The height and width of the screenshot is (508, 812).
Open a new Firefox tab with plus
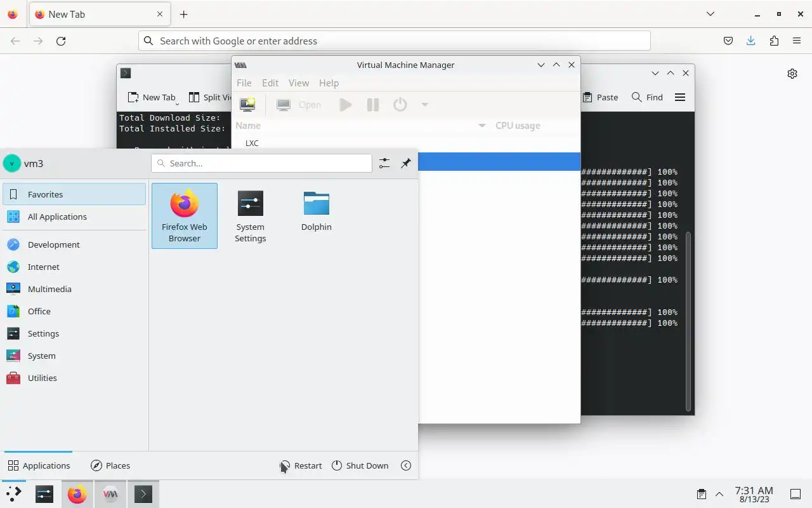[x=183, y=14]
